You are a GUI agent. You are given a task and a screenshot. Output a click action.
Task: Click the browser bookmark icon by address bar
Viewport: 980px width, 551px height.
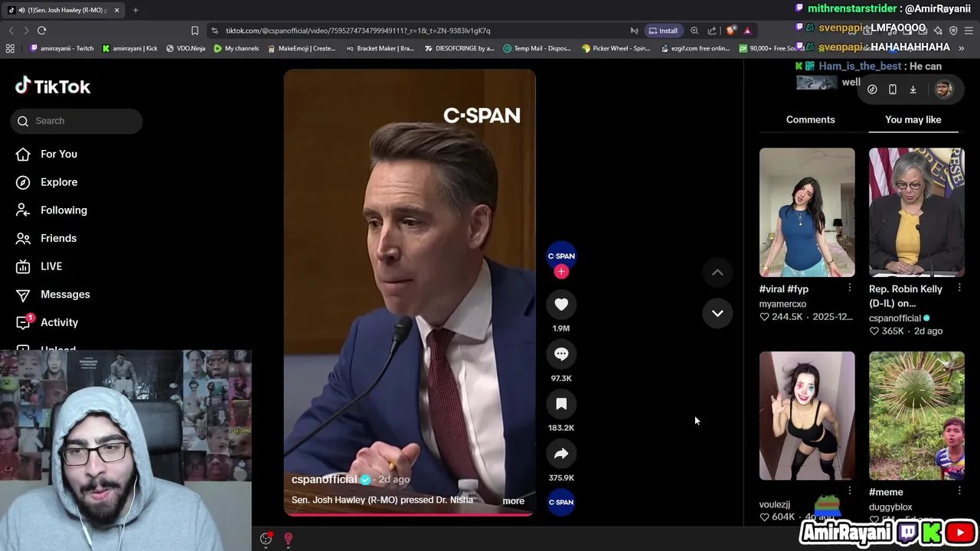click(x=194, y=31)
